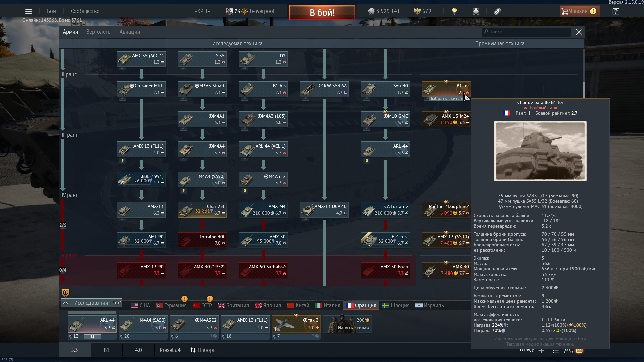Open the chat list icon near squad
The width and height of the screenshot is (644, 362).
pos(555,351)
